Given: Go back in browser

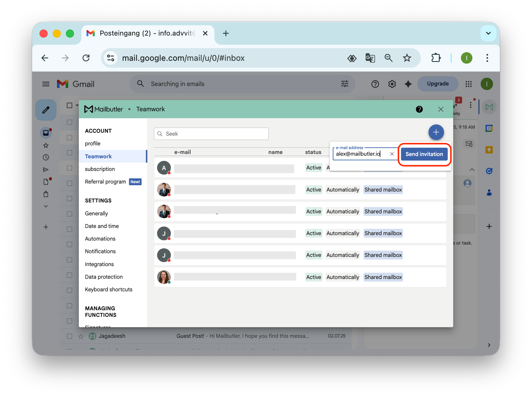Looking at the screenshot, I should (45, 58).
